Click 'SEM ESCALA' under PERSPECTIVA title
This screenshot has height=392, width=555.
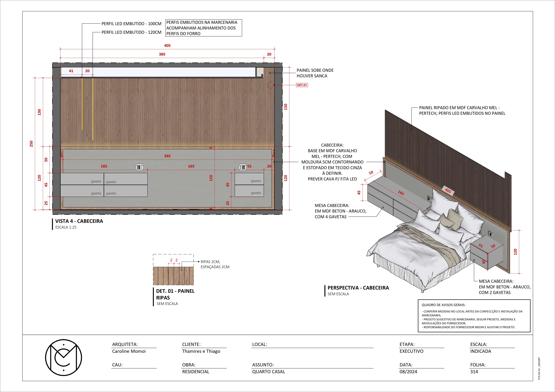click(338, 294)
